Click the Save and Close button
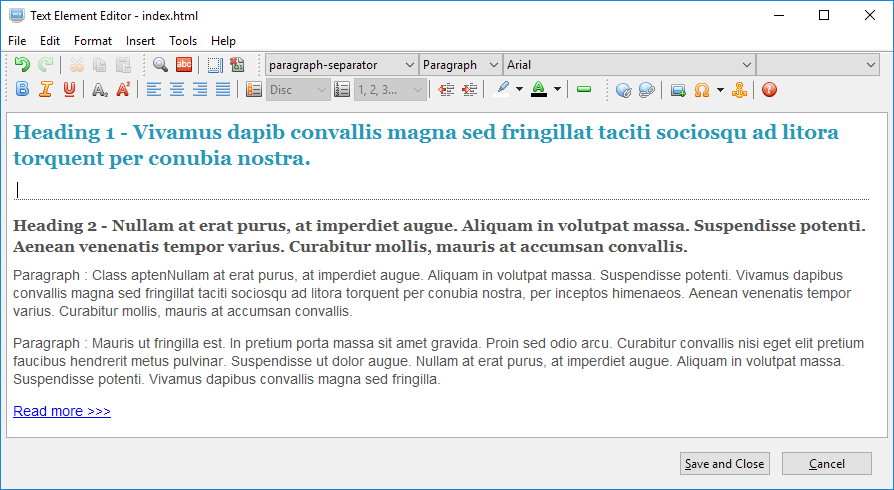The width and height of the screenshot is (894, 490). click(x=725, y=464)
